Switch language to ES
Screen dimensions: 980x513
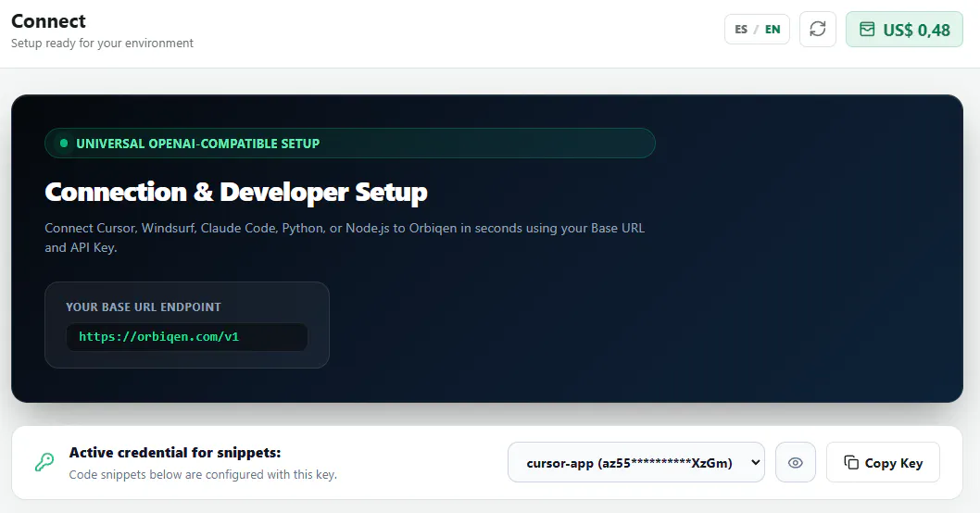(741, 30)
